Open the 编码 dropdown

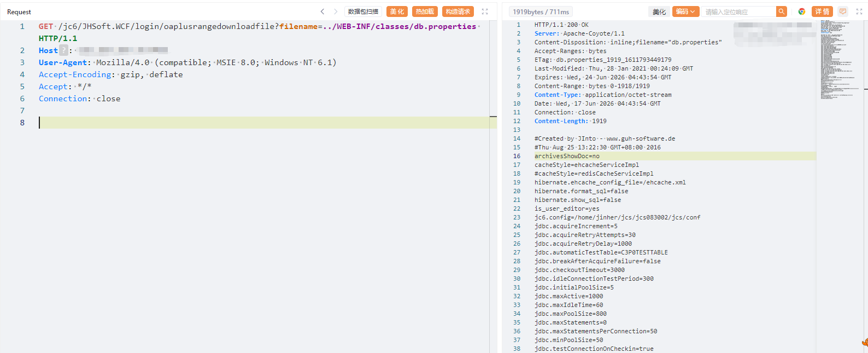point(685,11)
